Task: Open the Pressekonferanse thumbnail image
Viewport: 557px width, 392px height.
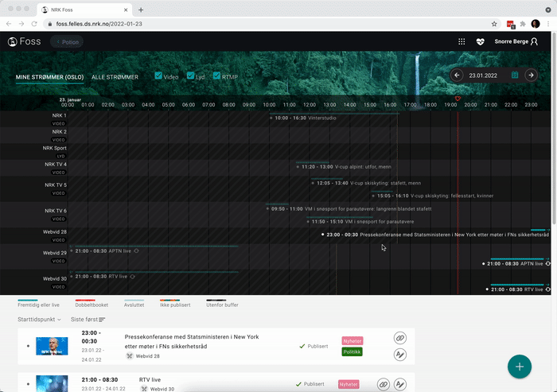Action: coord(52,346)
